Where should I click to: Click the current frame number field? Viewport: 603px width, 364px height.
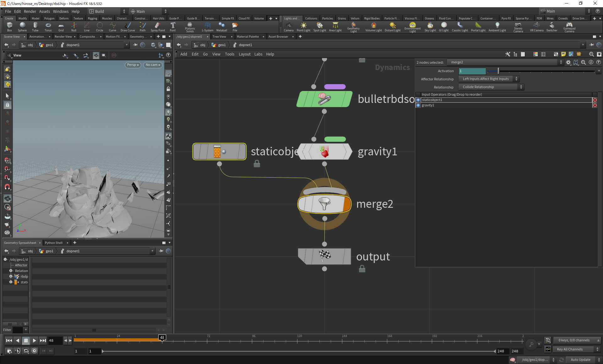click(x=55, y=340)
